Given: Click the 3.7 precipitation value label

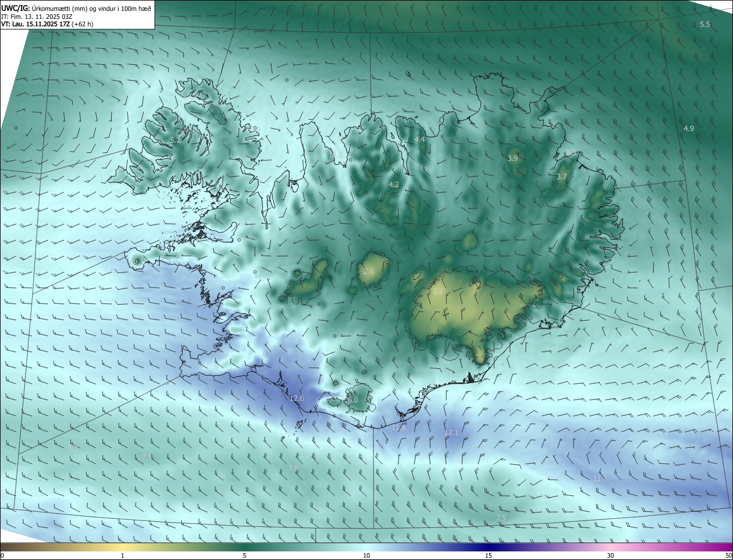Looking at the screenshot, I should [561, 177].
